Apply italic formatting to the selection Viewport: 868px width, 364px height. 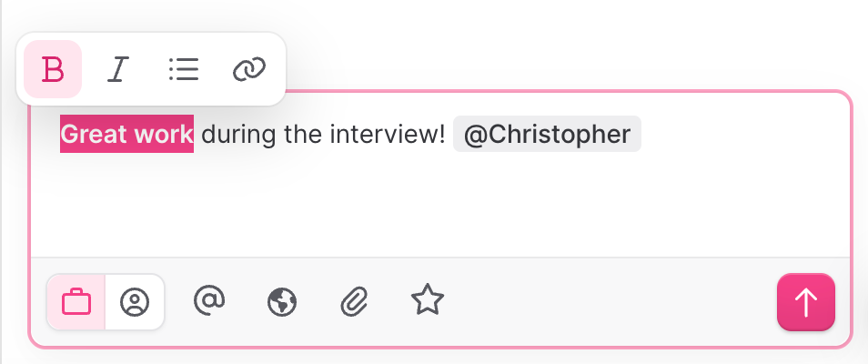(116, 69)
